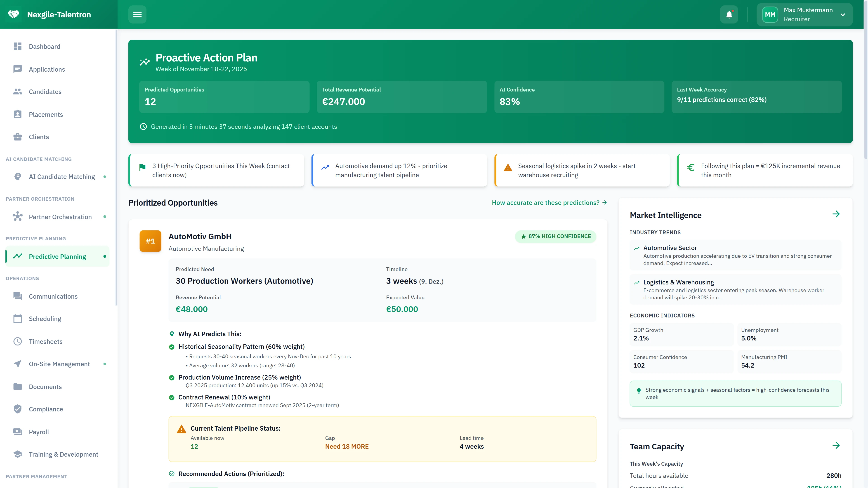The image size is (868, 488).
Task: Open the Max Mustermann user dropdown
Action: (x=804, y=14)
